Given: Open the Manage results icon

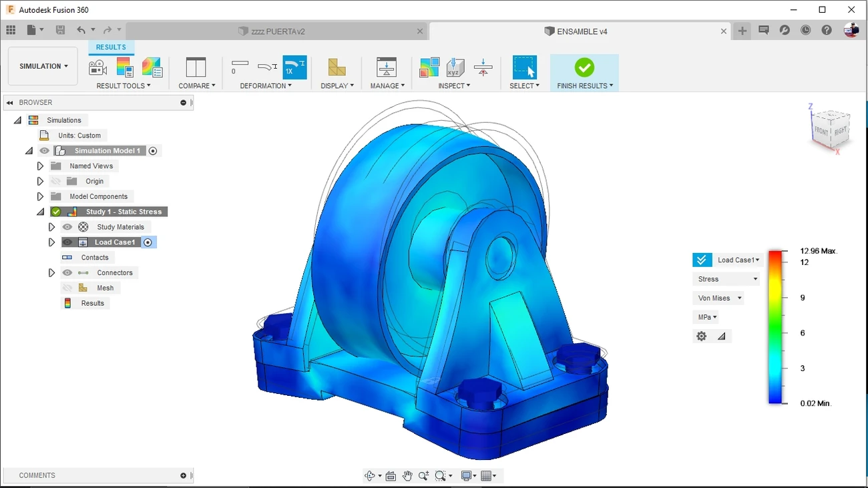Looking at the screenshot, I should 387,67.
